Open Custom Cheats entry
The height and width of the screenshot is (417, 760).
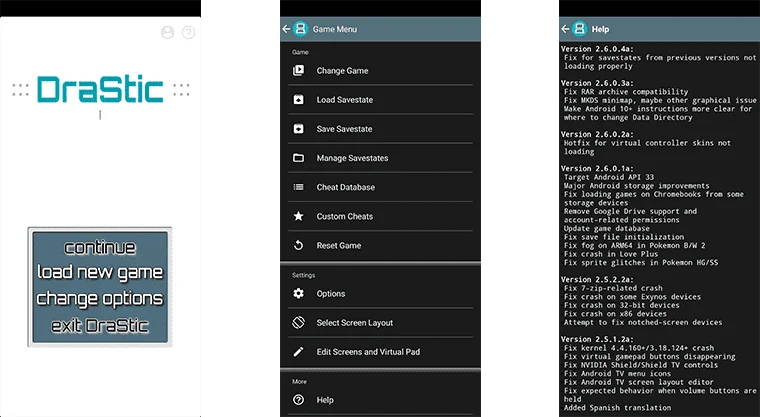(380, 216)
